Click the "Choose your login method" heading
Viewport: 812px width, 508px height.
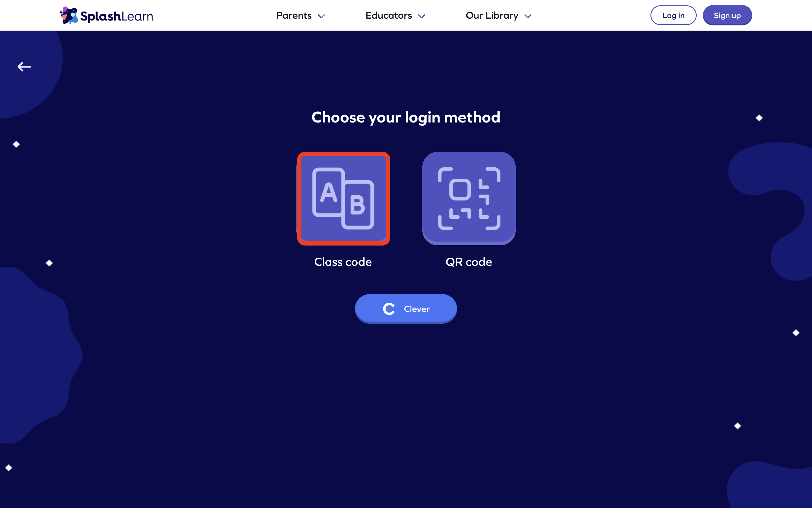tap(406, 118)
